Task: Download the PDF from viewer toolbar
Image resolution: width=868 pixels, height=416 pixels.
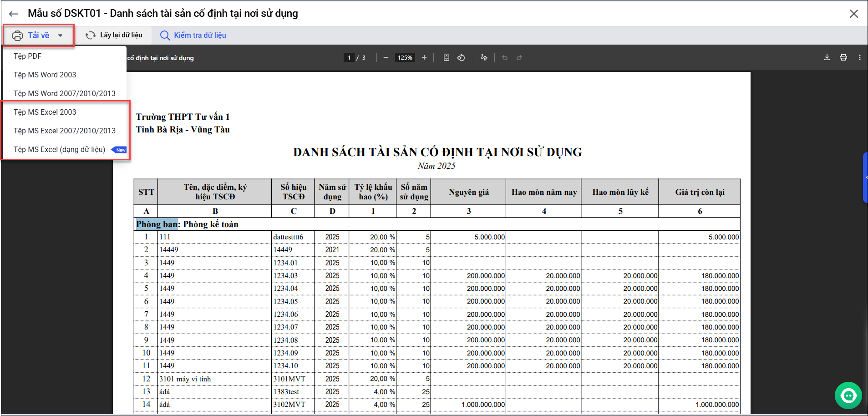Action: [x=827, y=58]
